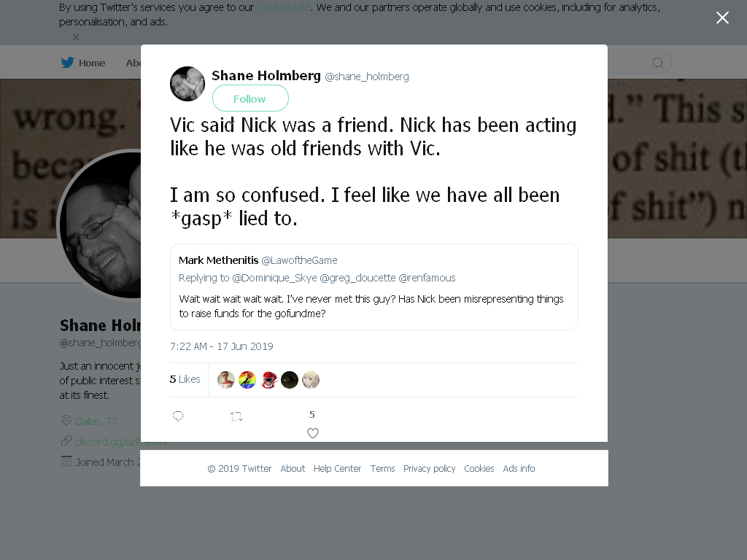Open the Ads info footer link

click(519, 469)
